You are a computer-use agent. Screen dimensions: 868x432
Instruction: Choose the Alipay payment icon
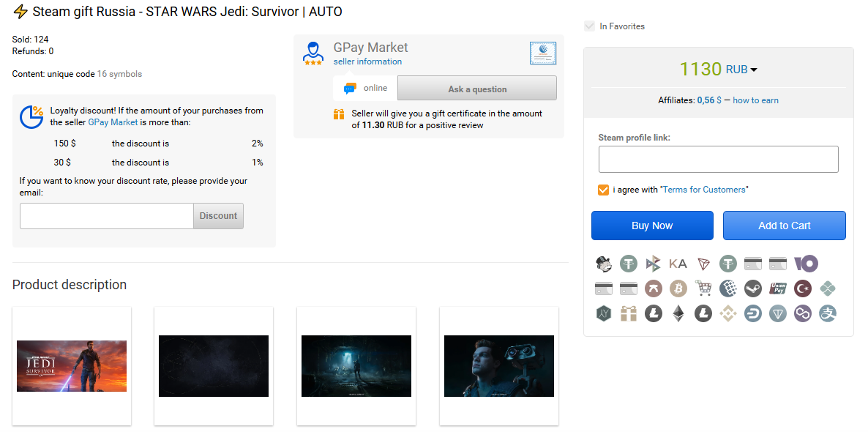click(x=828, y=313)
